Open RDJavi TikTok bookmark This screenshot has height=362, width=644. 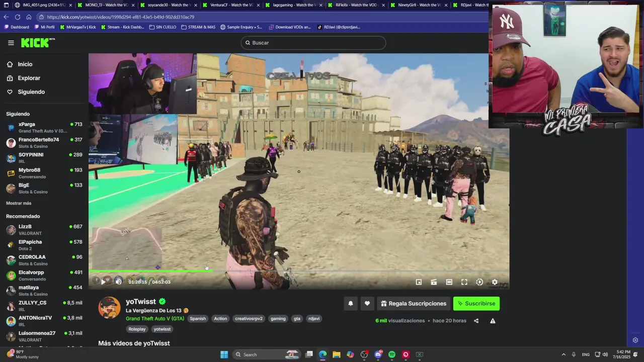[339, 27]
